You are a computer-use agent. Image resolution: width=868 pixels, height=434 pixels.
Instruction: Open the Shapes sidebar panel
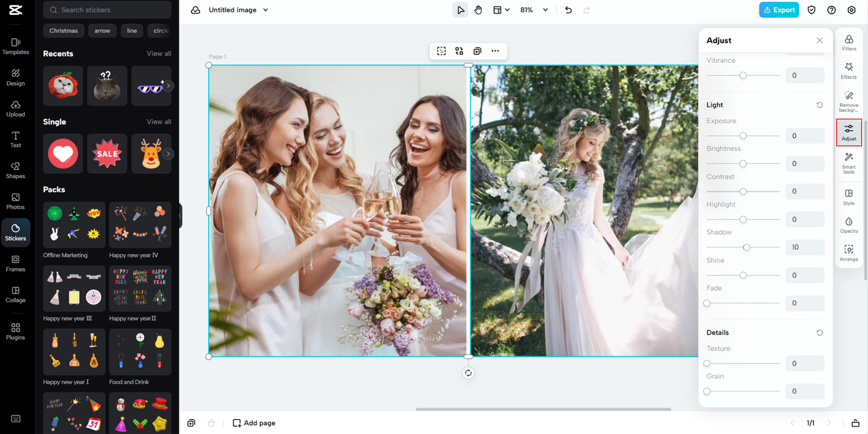pos(16,170)
